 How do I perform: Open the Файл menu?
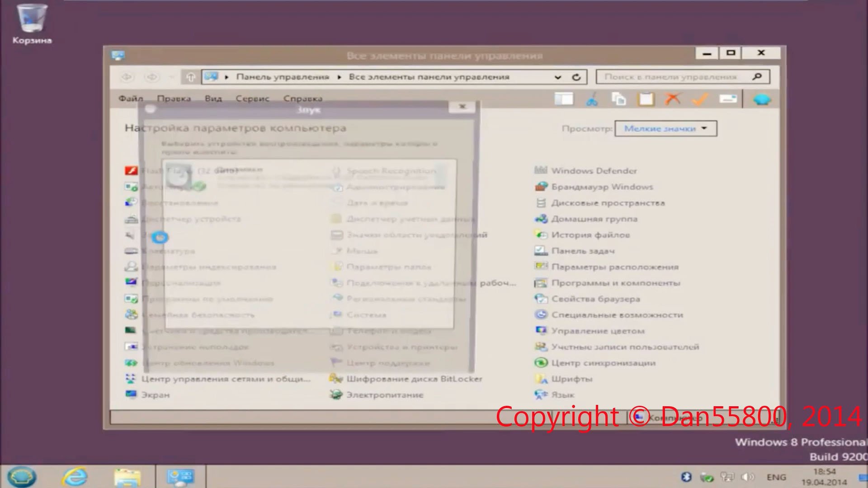click(131, 99)
